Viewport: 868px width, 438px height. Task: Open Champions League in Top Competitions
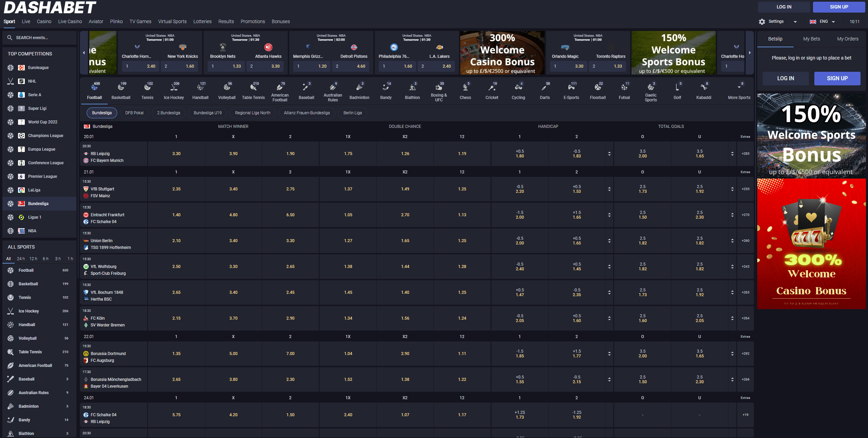(x=46, y=136)
